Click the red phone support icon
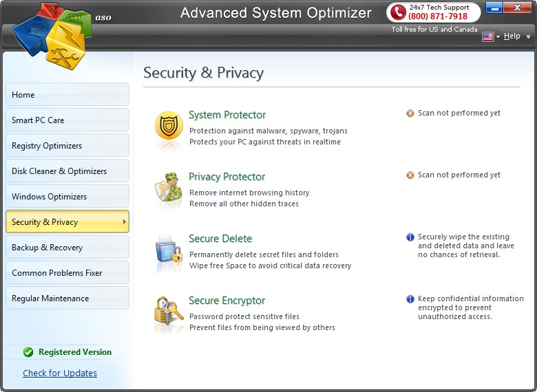The image size is (537, 392). coord(398,12)
